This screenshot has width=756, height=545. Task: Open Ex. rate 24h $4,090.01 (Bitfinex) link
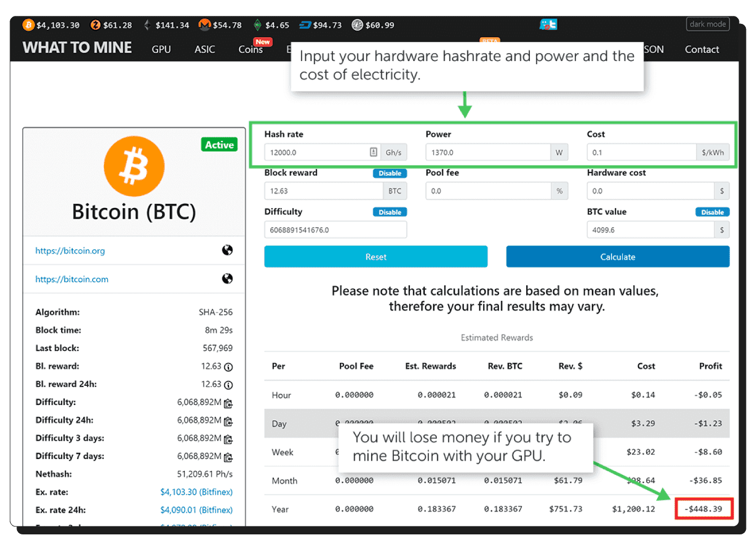(x=196, y=510)
